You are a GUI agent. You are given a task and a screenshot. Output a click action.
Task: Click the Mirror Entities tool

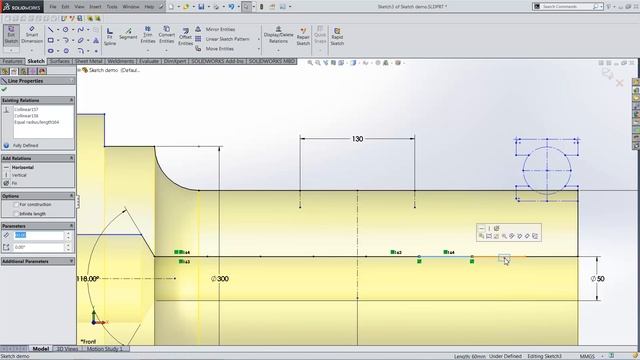(215, 29)
